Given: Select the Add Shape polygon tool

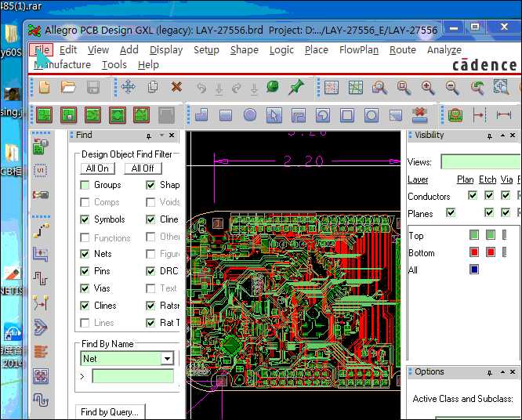Looking at the screenshot, I should [201, 115].
